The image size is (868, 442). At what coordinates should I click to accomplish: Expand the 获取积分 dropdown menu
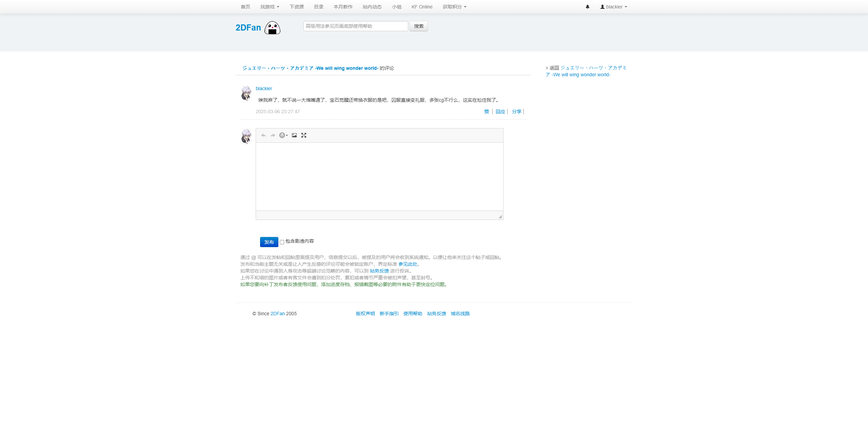454,7
